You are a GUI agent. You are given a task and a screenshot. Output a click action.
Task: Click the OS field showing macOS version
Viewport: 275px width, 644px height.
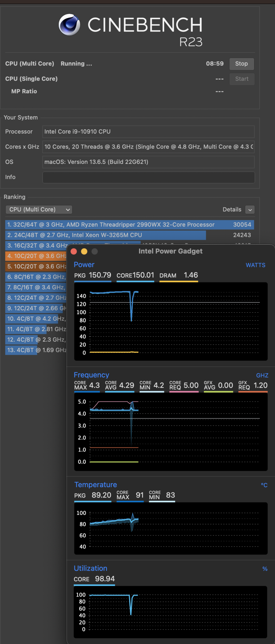point(148,162)
